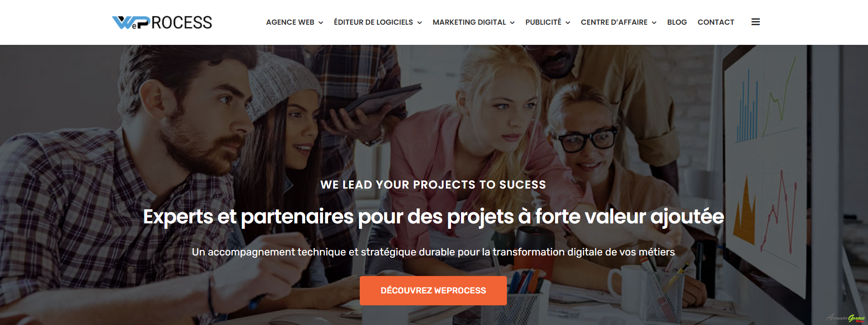Expand the chevron beside Publicité
This screenshot has width=868, height=325.
click(568, 22)
